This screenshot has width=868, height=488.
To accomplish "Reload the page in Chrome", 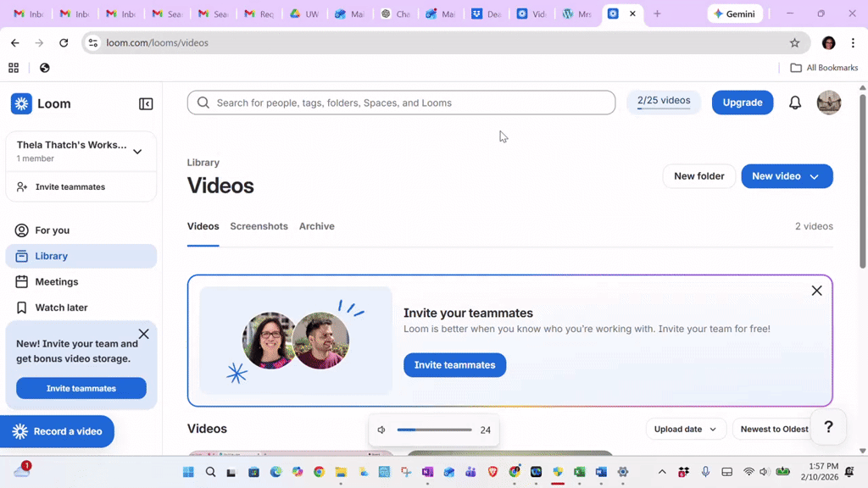I will tap(64, 42).
